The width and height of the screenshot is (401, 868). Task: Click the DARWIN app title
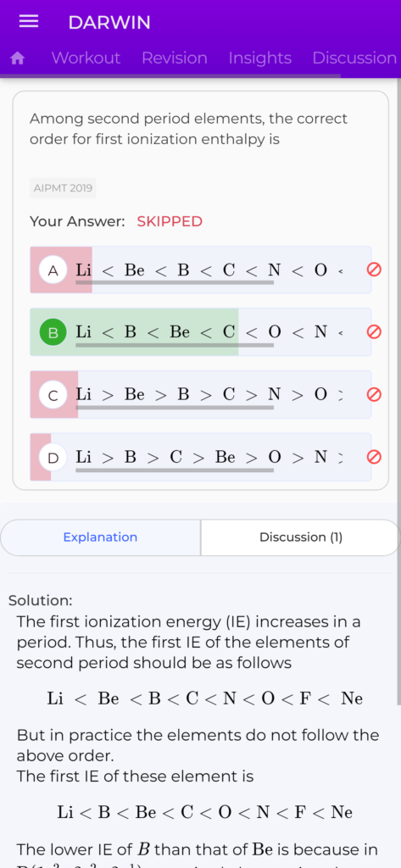tap(109, 23)
